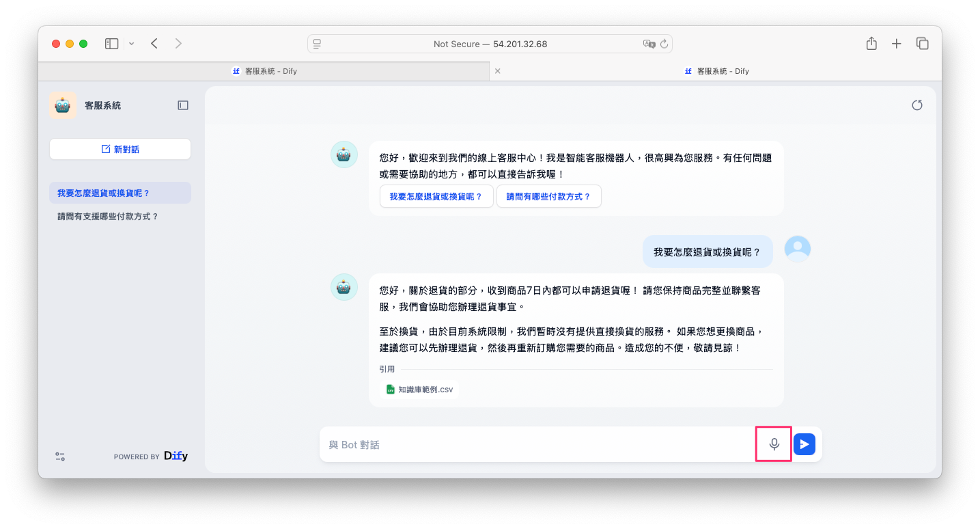Screen dimensions: 980x529
Task: Click suggested question 請問有哪些付款方式？
Action: coord(548,196)
